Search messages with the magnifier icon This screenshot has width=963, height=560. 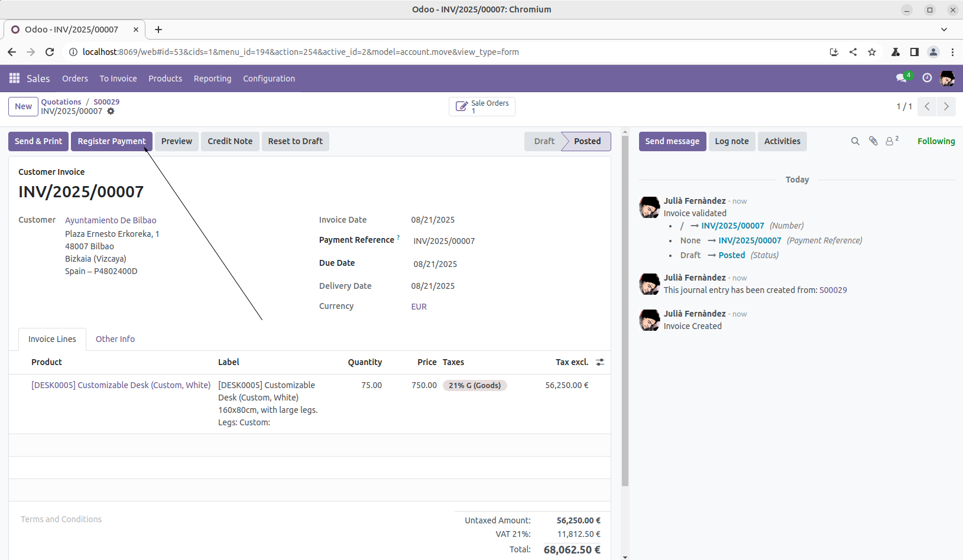(x=855, y=141)
